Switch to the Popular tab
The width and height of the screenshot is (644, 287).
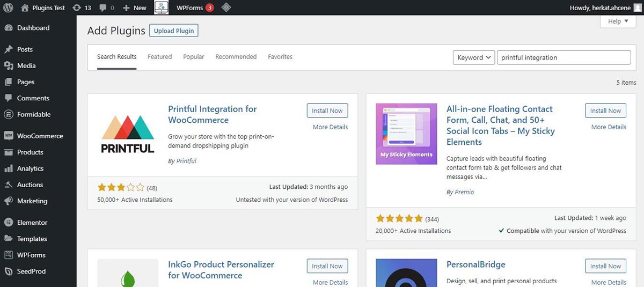click(193, 57)
